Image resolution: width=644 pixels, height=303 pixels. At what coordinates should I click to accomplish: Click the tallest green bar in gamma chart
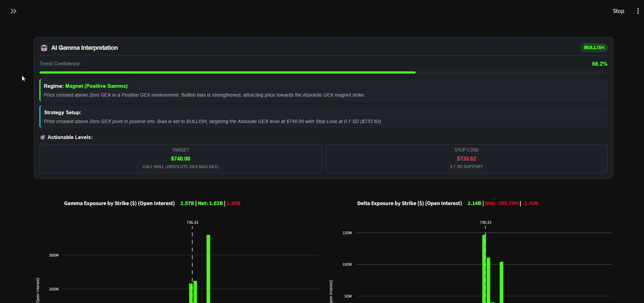click(208, 269)
